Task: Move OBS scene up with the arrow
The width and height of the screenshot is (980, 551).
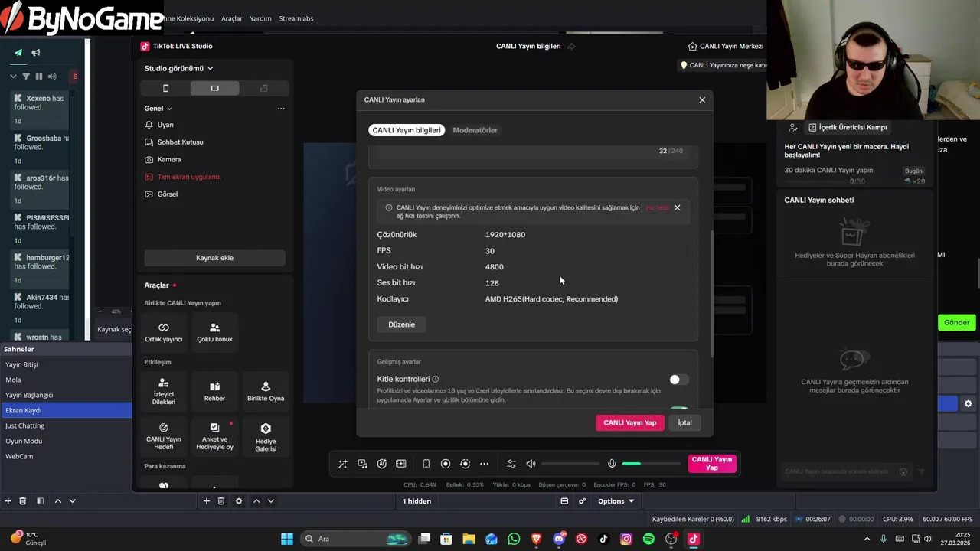Action: click(57, 501)
